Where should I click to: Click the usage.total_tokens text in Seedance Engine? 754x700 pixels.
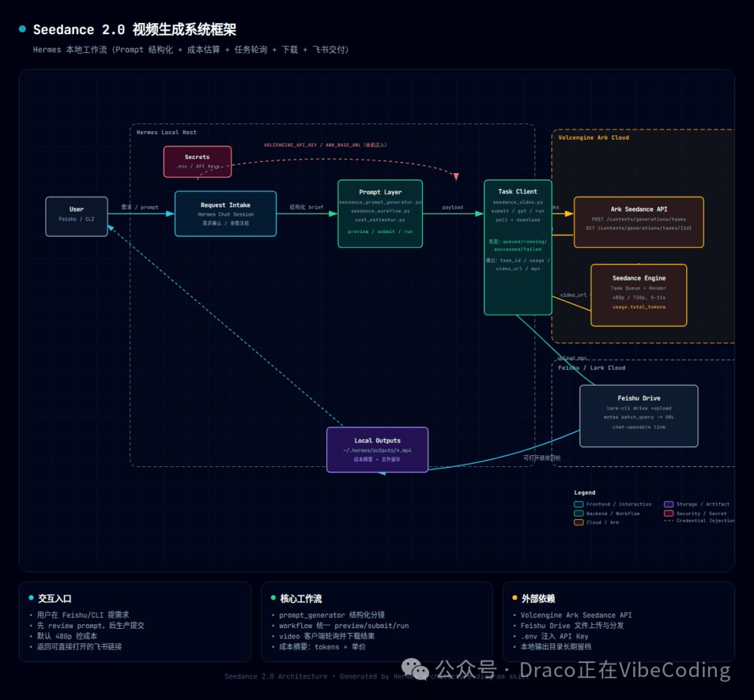coord(639,305)
